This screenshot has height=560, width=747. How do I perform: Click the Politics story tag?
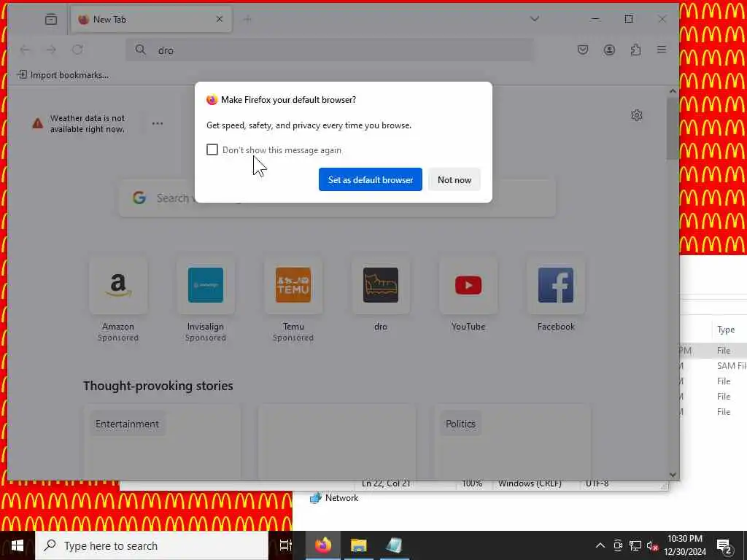click(460, 424)
